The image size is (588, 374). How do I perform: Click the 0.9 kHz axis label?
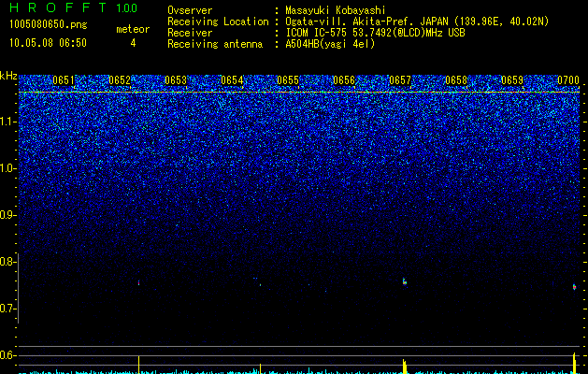[x=7, y=215]
